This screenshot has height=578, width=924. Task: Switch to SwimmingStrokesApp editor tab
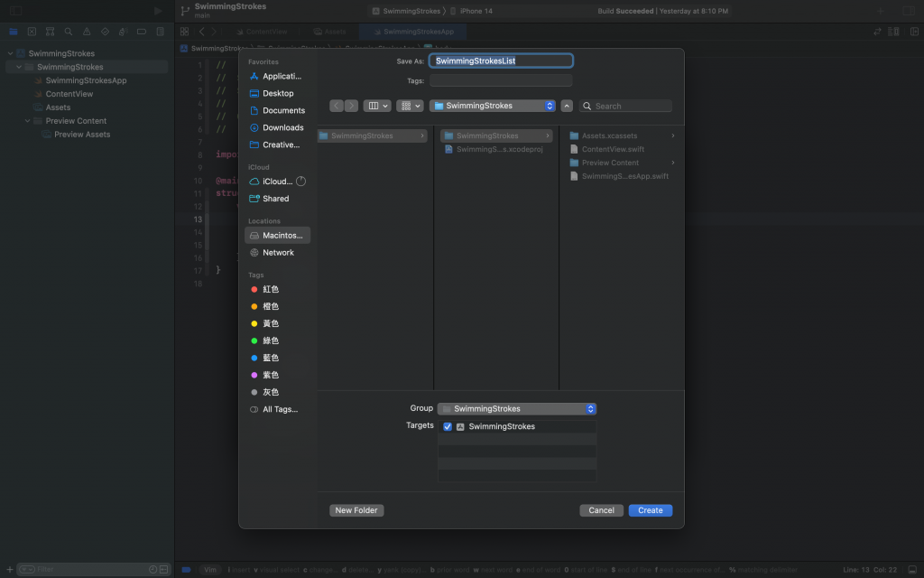(x=413, y=32)
